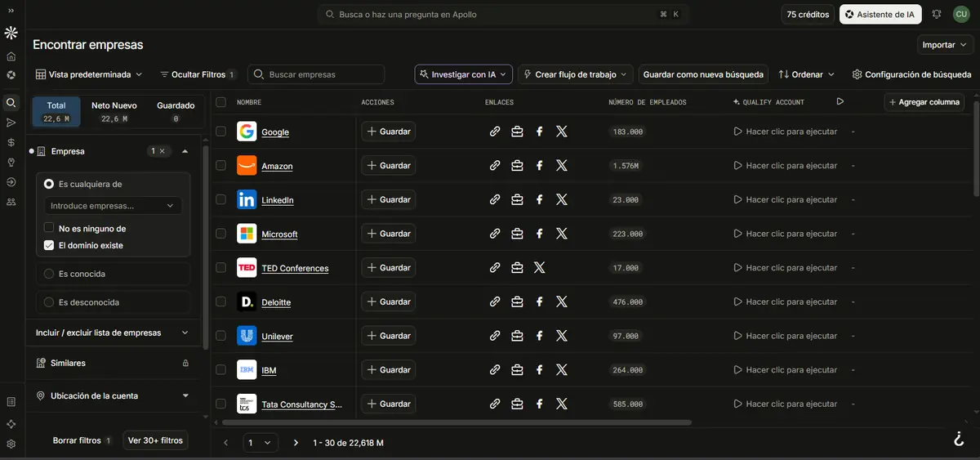Open the Apollo logo home icon
The width and height of the screenshot is (980, 460).
11,33
